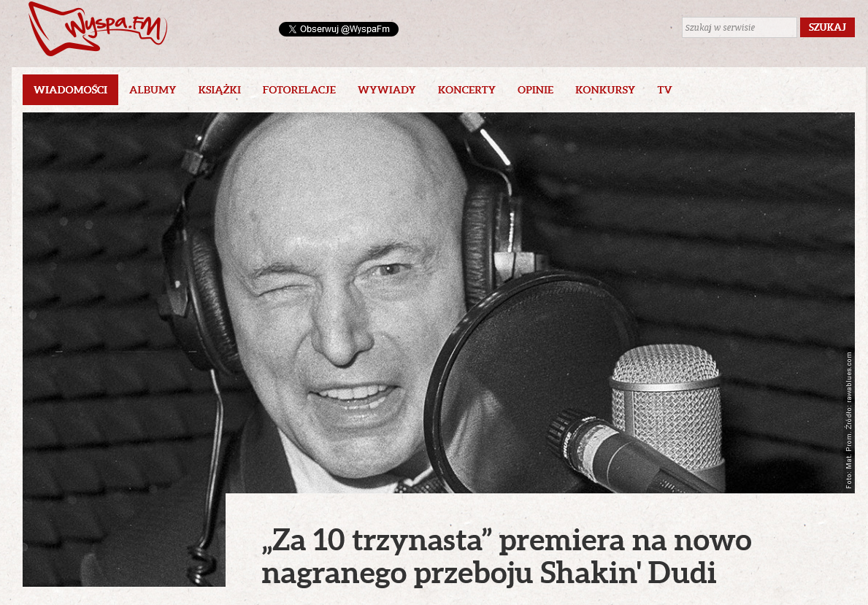Open the FOTORELACJE section

click(299, 90)
